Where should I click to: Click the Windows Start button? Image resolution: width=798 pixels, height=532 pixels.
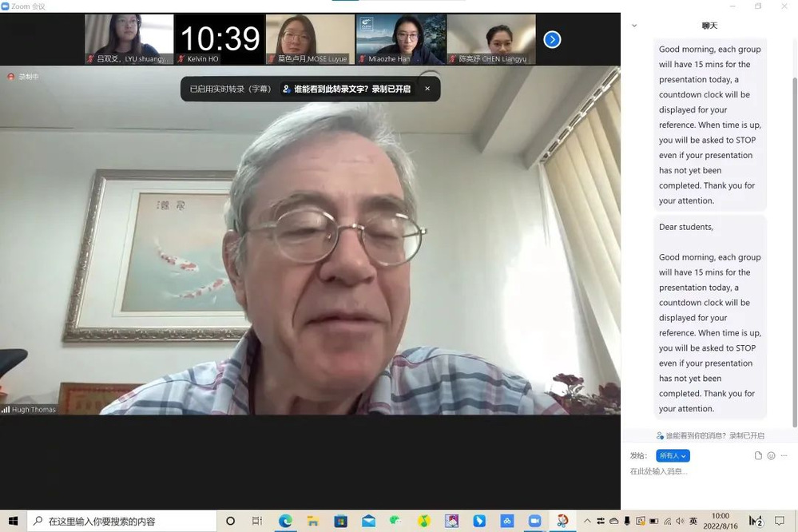click(14, 521)
